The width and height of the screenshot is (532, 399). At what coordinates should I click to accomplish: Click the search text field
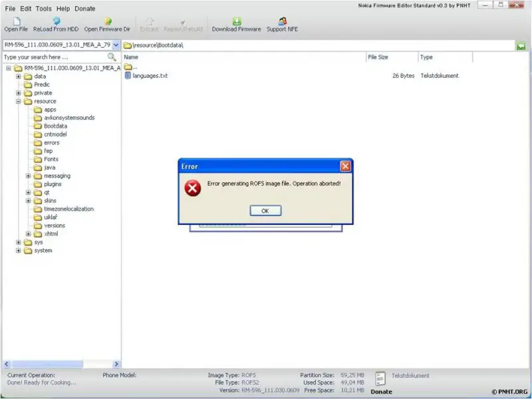pos(55,57)
